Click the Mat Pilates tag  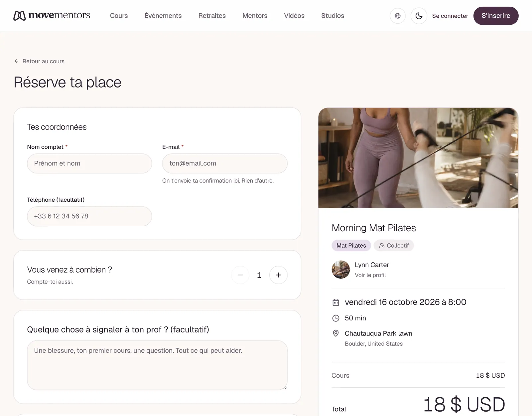(351, 246)
